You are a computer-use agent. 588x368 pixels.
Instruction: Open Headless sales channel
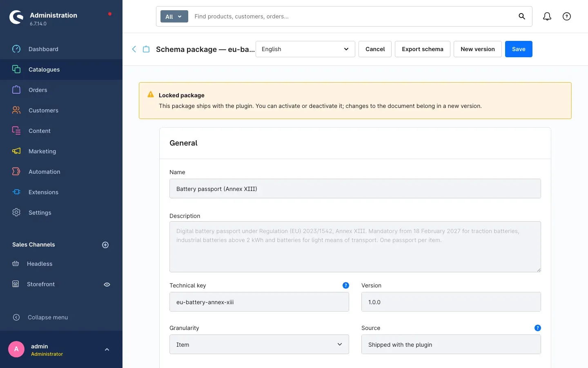tap(40, 264)
